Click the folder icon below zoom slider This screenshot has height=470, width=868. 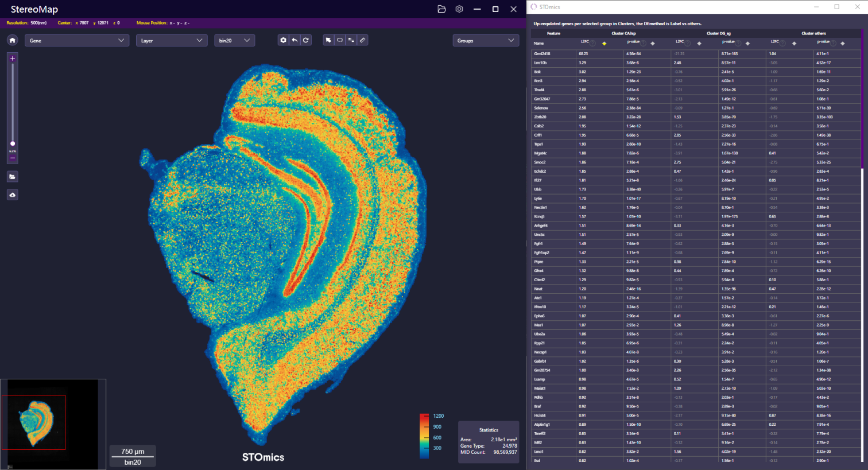pyautogui.click(x=13, y=177)
